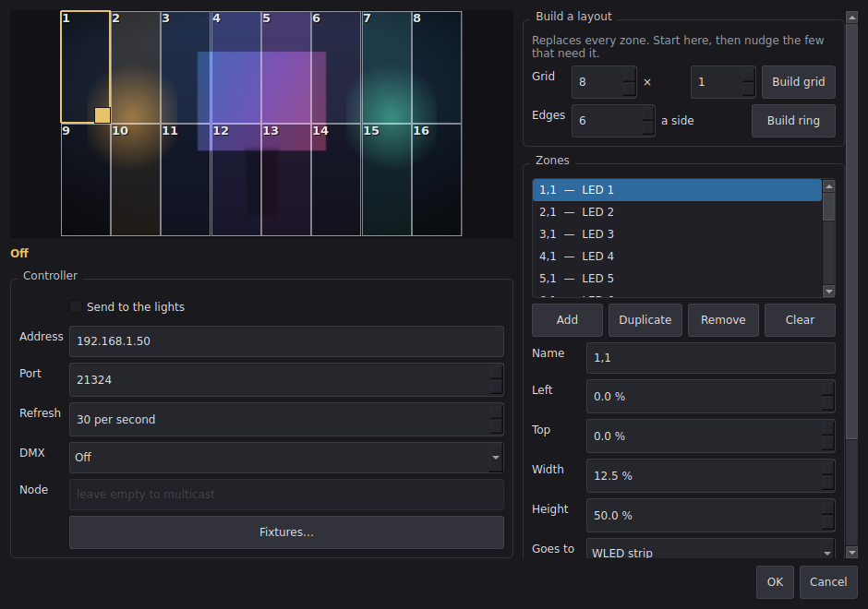
Task: Duplicate the selected zone
Action: pos(645,319)
